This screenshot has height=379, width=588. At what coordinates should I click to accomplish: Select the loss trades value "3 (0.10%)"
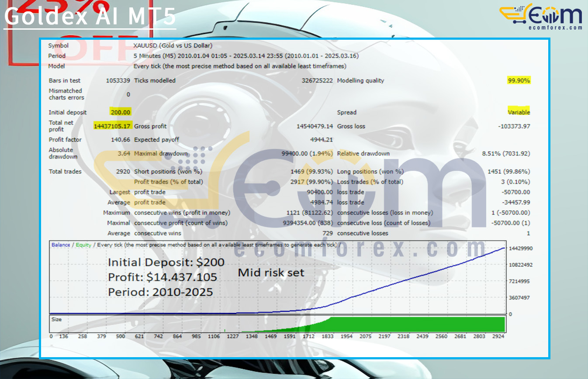click(515, 182)
